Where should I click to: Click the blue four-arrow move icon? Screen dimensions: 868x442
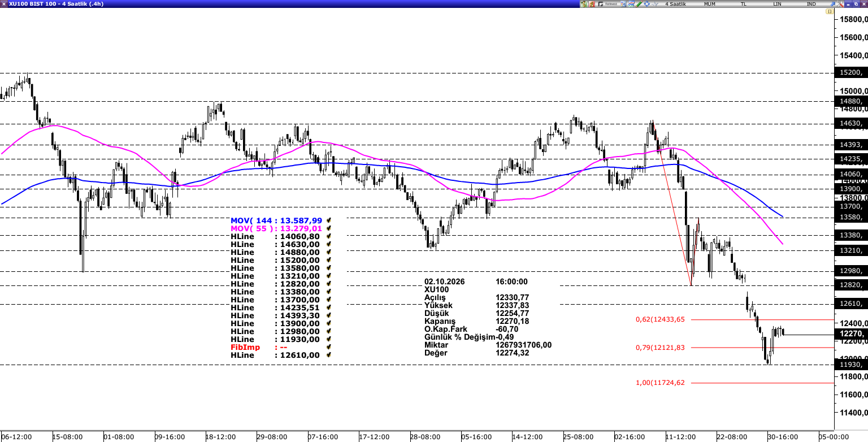pyautogui.click(x=647, y=4)
